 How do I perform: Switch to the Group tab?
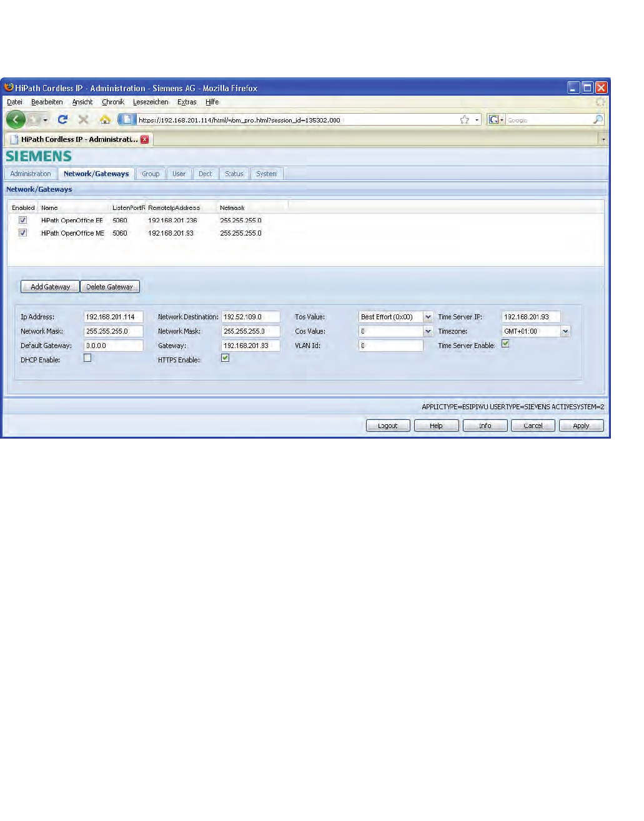coord(151,174)
